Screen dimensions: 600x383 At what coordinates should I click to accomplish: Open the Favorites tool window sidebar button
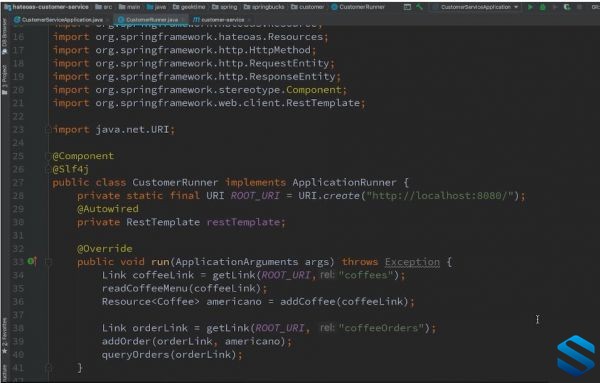pyautogui.click(x=5, y=335)
